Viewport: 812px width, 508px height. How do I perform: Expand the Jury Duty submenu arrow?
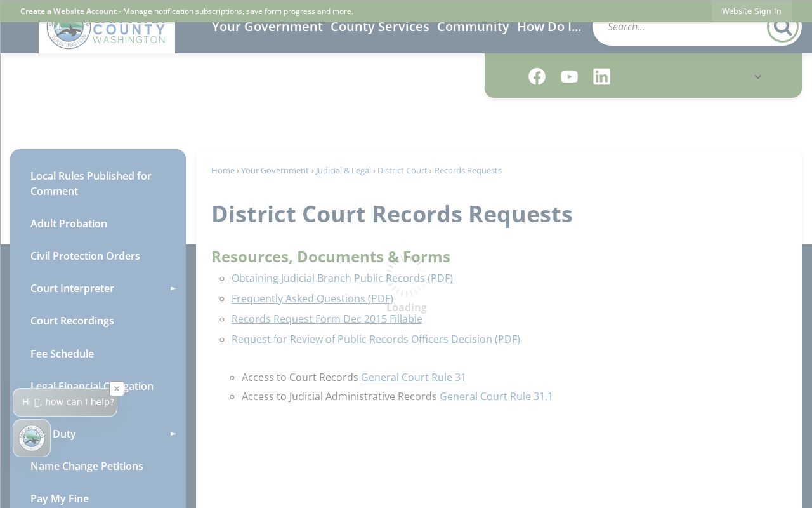click(173, 434)
